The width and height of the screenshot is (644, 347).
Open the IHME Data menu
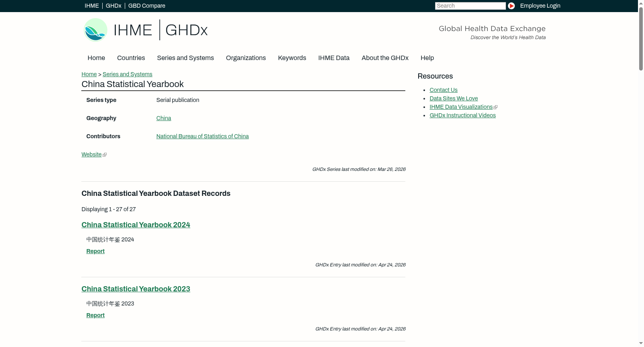tap(334, 58)
